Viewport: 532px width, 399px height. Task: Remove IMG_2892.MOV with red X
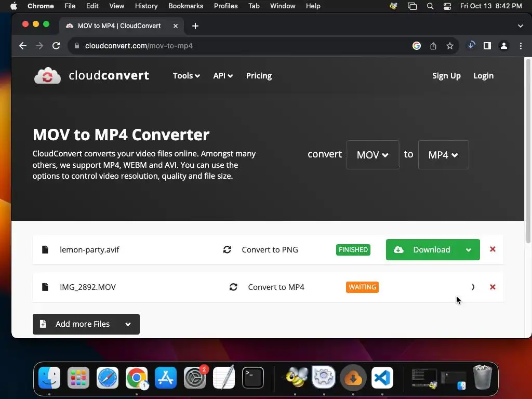click(x=493, y=287)
